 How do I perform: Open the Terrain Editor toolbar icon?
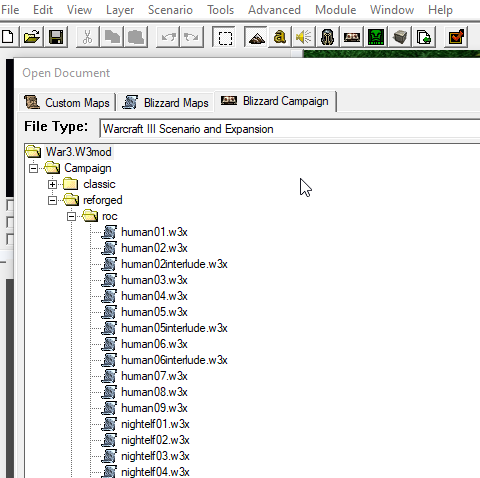click(256, 37)
